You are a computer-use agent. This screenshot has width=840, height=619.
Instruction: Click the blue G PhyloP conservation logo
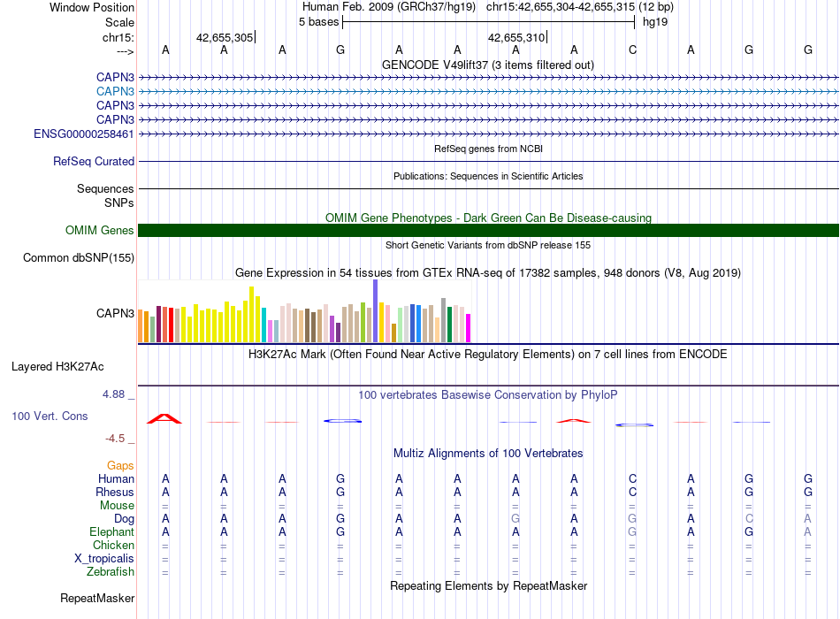pos(343,421)
